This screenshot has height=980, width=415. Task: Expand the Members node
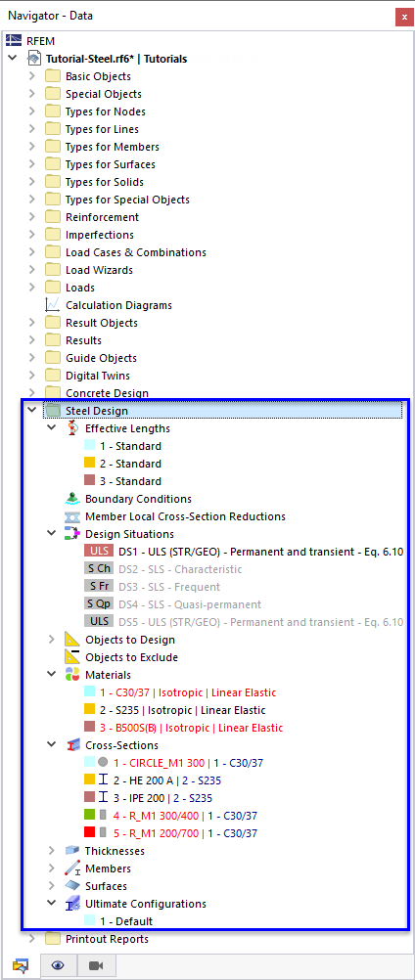52,869
